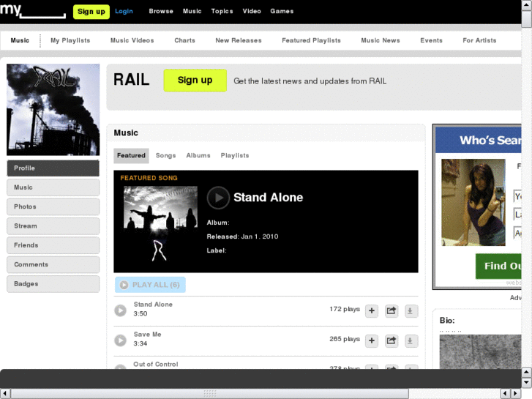Image resolution: width=532 pixels, height=399 pixels.
Task: Download Stand Alone with the download icon
Action: point(411,310)
